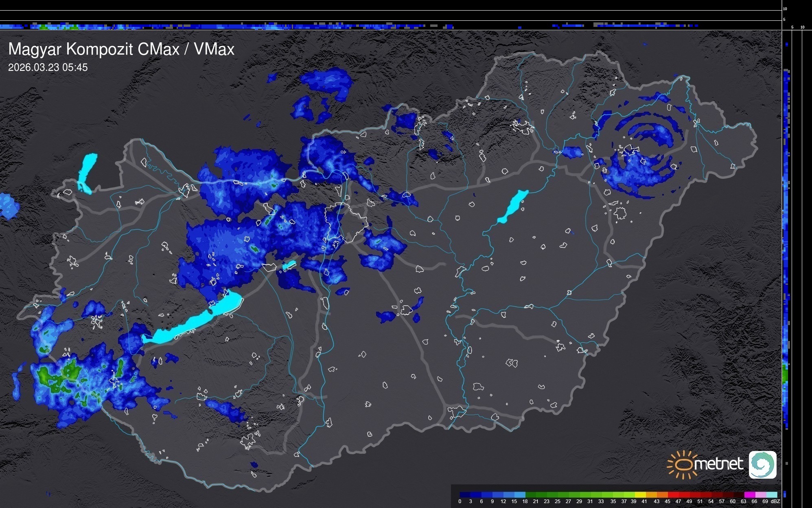Click small Lake Velence northeast of Balaton

[x=289, y=265]
